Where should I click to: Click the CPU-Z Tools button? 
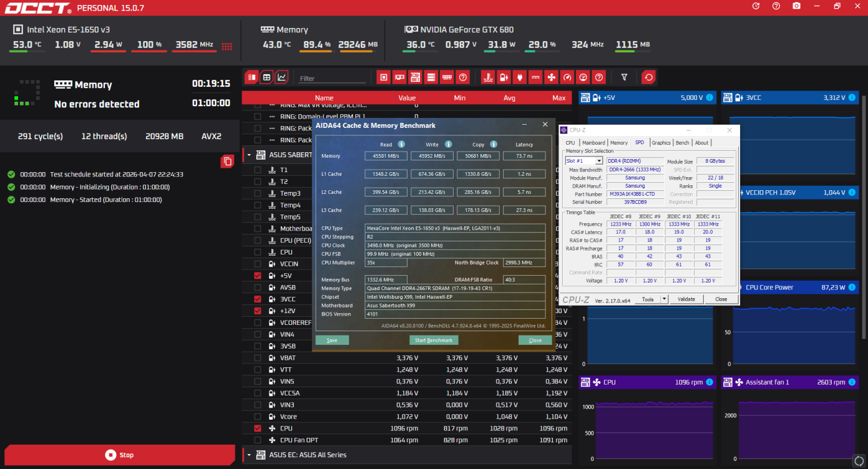click(x=648, y=299)
